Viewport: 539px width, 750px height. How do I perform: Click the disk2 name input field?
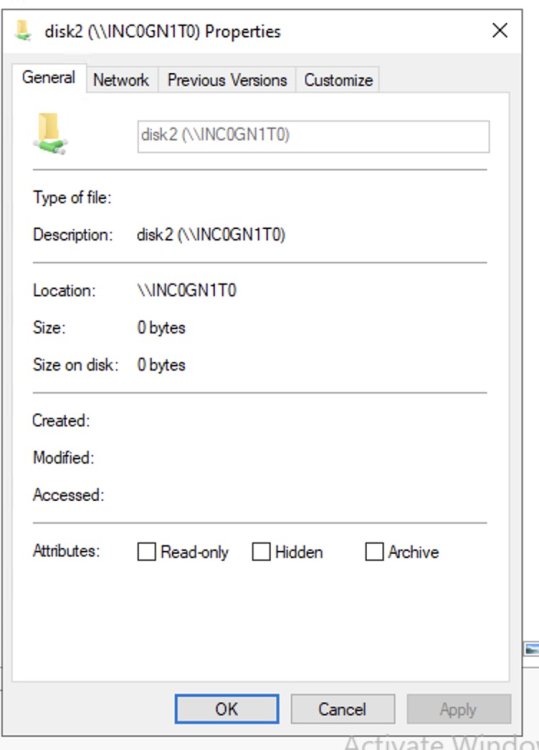313,136
